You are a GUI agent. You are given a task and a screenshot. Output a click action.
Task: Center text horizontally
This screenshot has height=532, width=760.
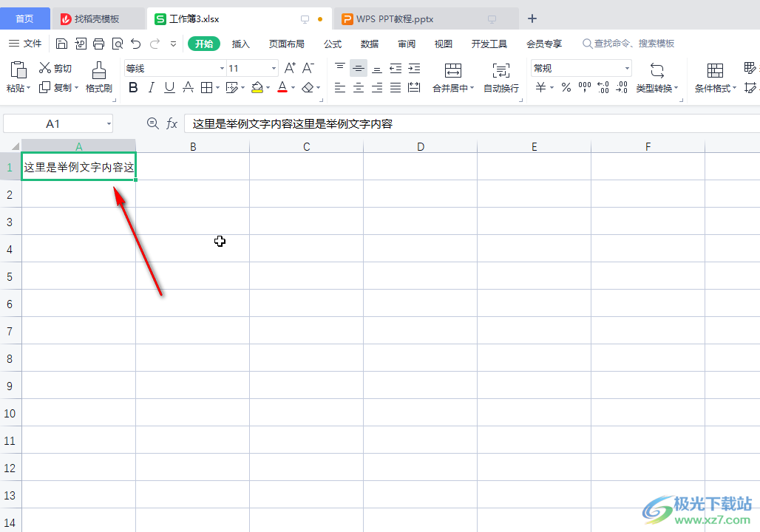pyautogui.click(x=358, y=88)
